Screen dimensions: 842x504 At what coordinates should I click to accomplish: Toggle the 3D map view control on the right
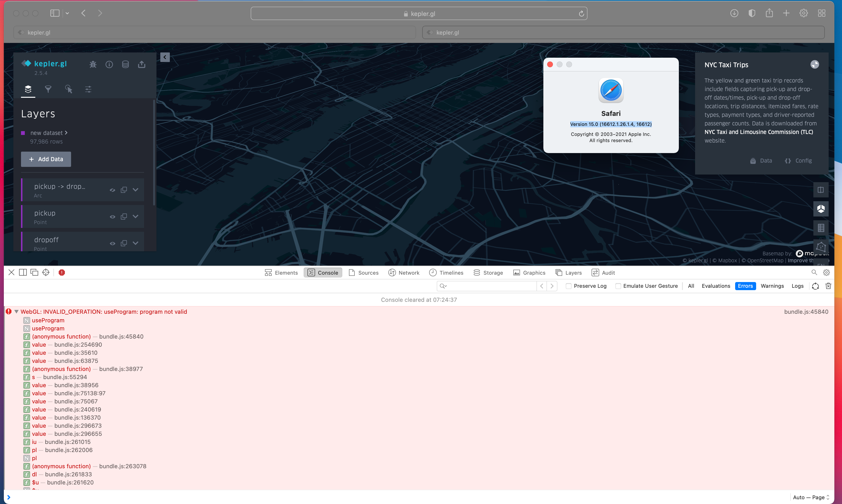tap(821, 209)
